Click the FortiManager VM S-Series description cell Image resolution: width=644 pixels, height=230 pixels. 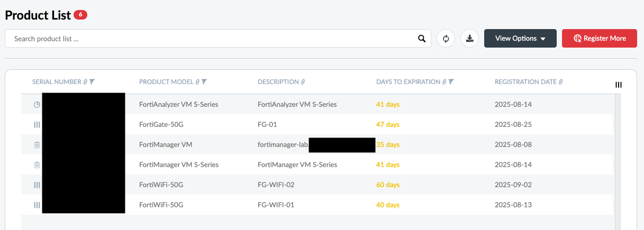tap(297, 165)
